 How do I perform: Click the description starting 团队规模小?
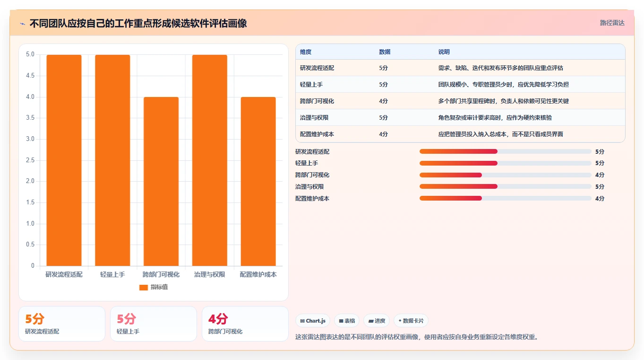point(504,85)
